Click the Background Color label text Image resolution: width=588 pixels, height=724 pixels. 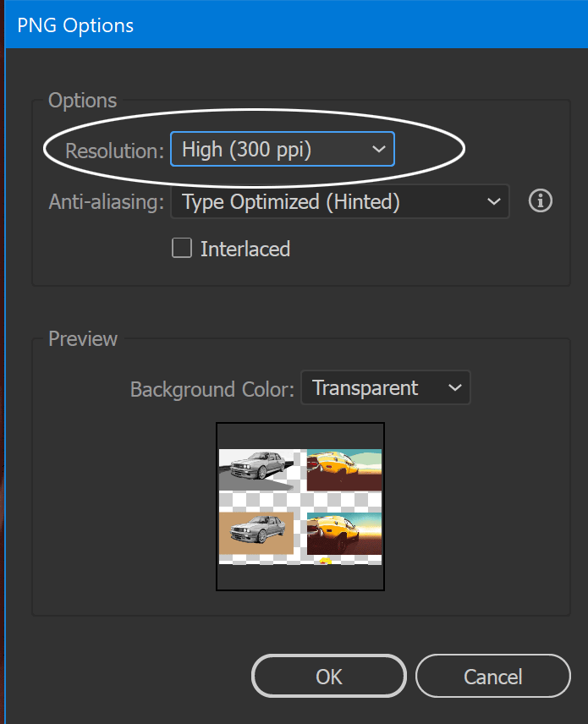pos(212,389)
